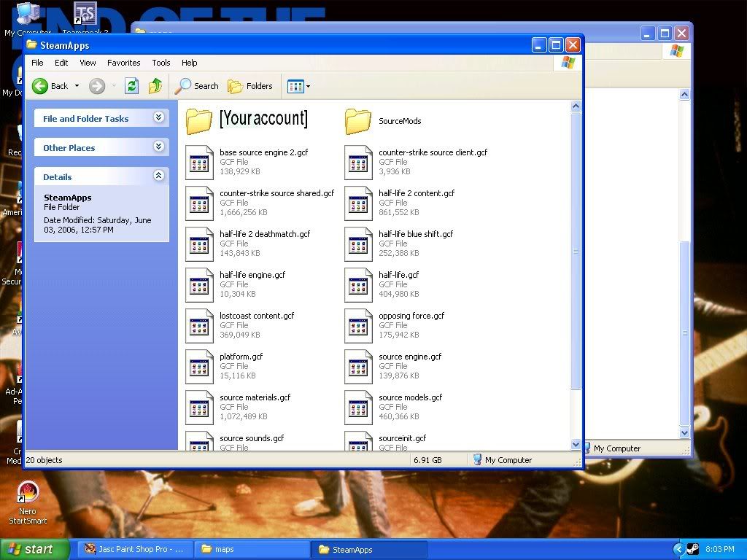Click the green Refresh toolbar icon

pyautogui.click(x=131, y=86)
